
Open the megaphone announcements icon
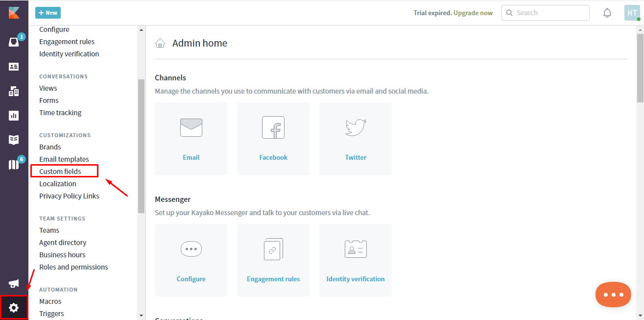(14, 284)
